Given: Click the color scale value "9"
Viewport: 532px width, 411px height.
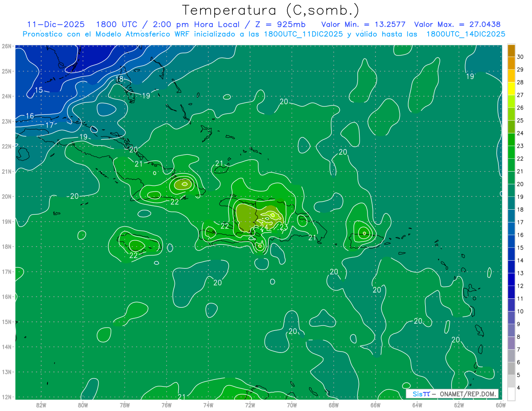Looking at the screenshot, I should click(518, 324).
